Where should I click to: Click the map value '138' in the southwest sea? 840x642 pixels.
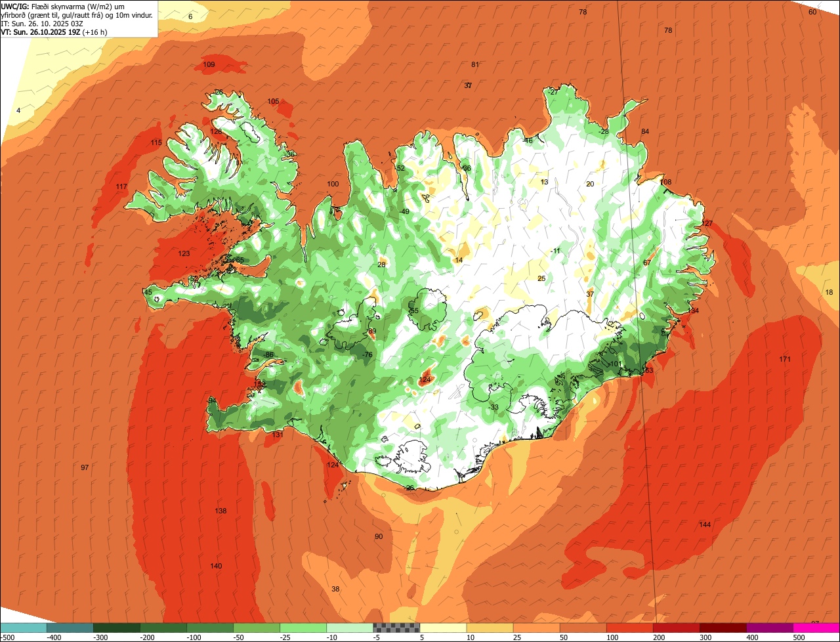pos(220,511)
